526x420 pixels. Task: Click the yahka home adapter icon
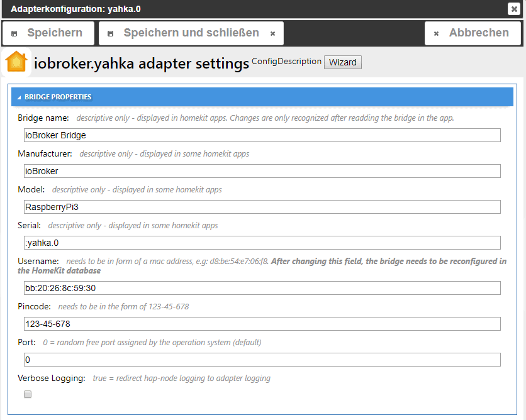(16, 62)
